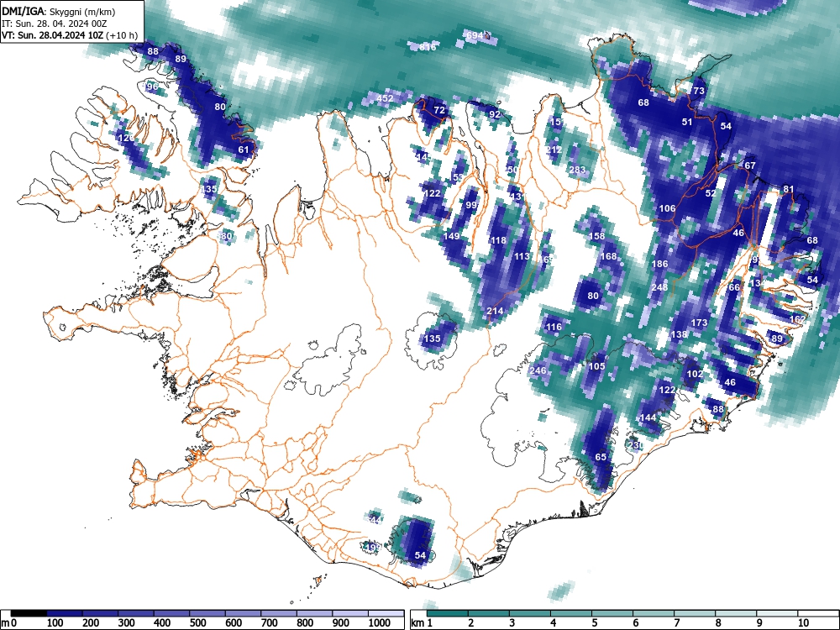Image resolution: width=840 pixels, height=630 pixels.
Task: Click the visibility value 452
Action: point(385,98)
